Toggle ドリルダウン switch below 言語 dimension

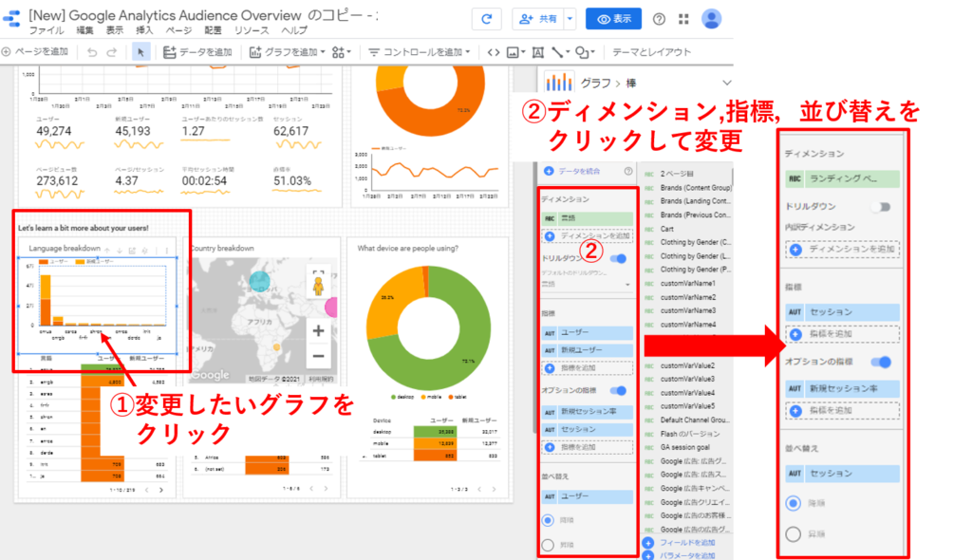coord(618,258)
